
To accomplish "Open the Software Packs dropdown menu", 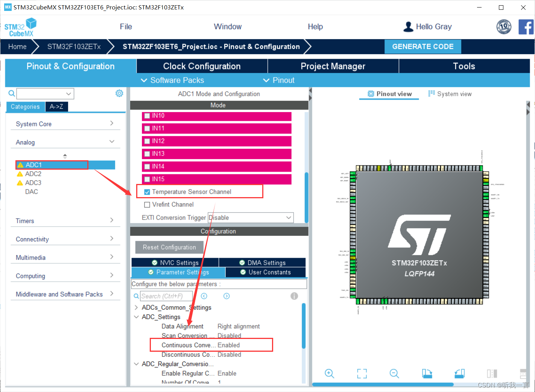I will click(x=172, y=80).
